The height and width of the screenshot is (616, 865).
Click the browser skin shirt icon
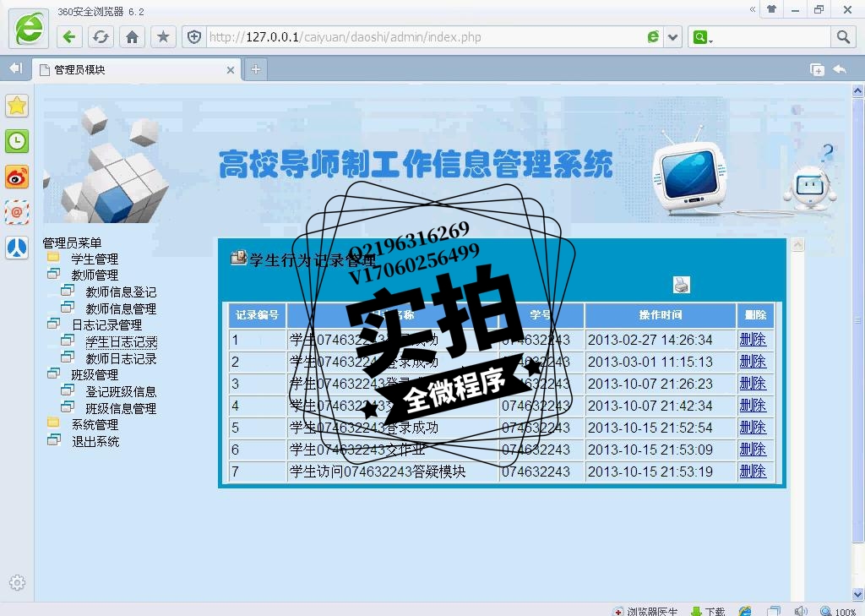click(772, 9)
